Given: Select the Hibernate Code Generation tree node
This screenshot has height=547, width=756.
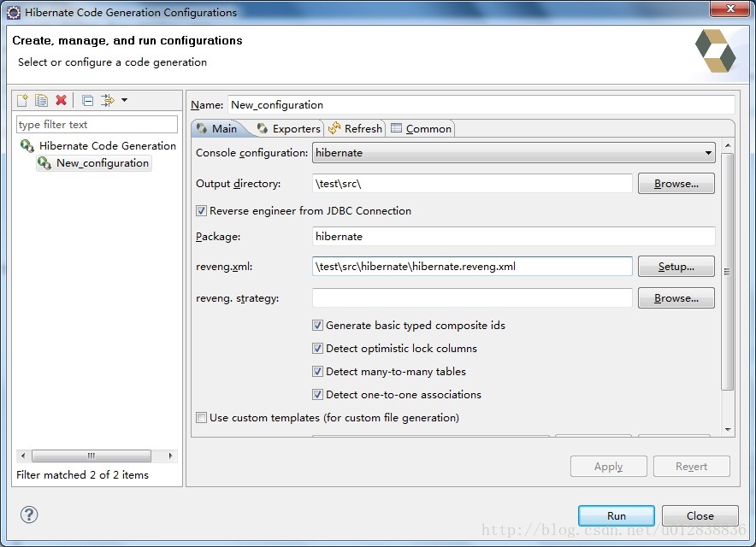Looking at the screenshot, I should click(x=107, y=145).
